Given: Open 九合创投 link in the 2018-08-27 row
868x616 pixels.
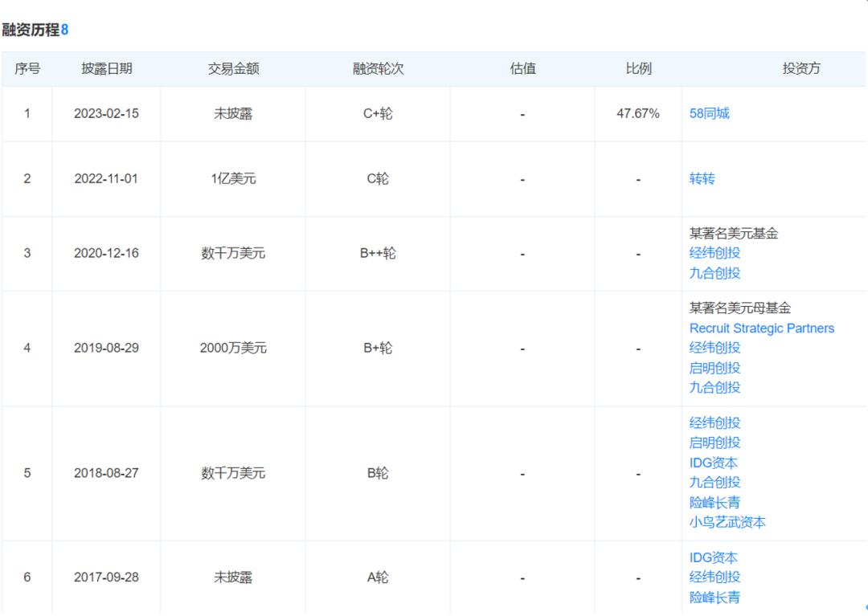Looking at the screenshot, I should (x=714, y=482).
